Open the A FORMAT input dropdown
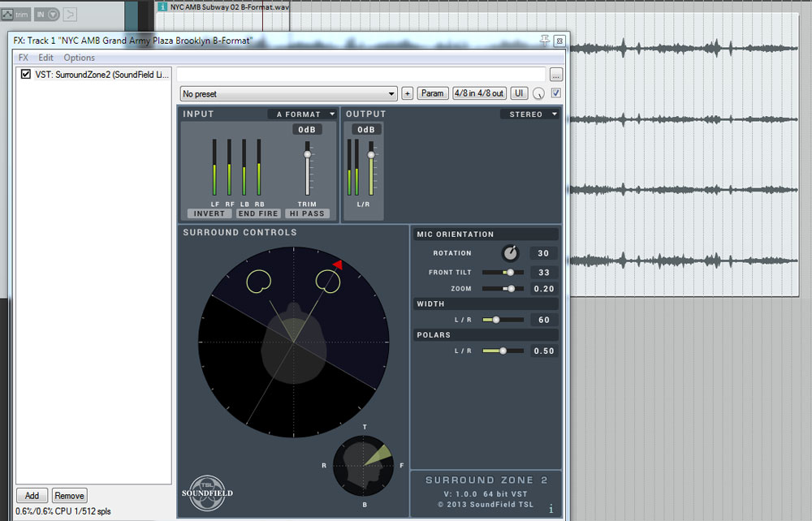 pos(302,114)
